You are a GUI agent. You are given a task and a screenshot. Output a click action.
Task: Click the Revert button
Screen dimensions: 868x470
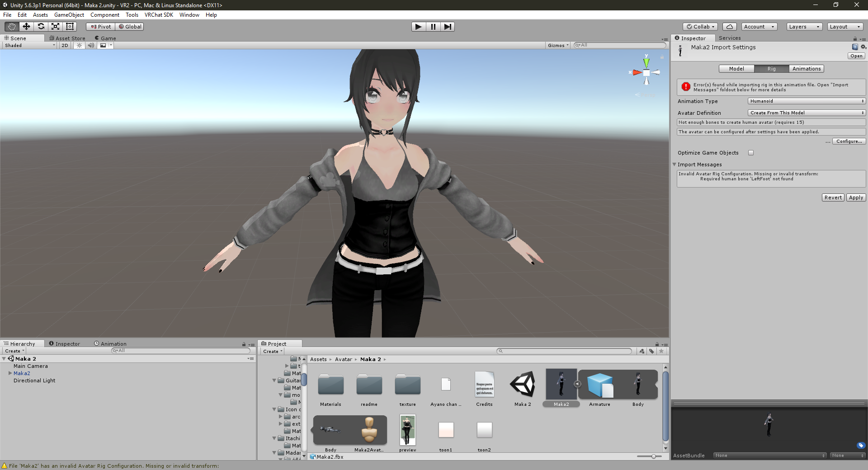tap(833, 197)
